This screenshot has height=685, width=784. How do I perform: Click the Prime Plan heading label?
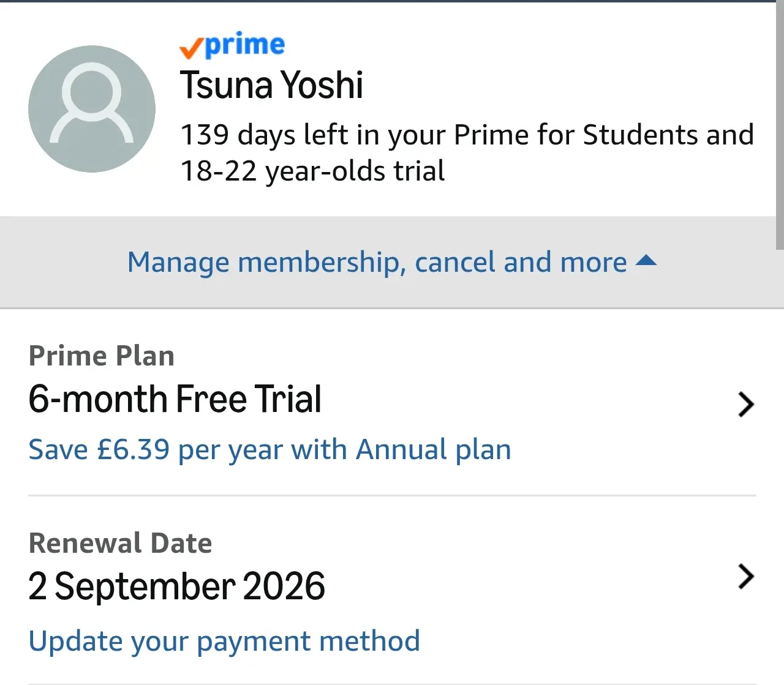tap(102, 356)
